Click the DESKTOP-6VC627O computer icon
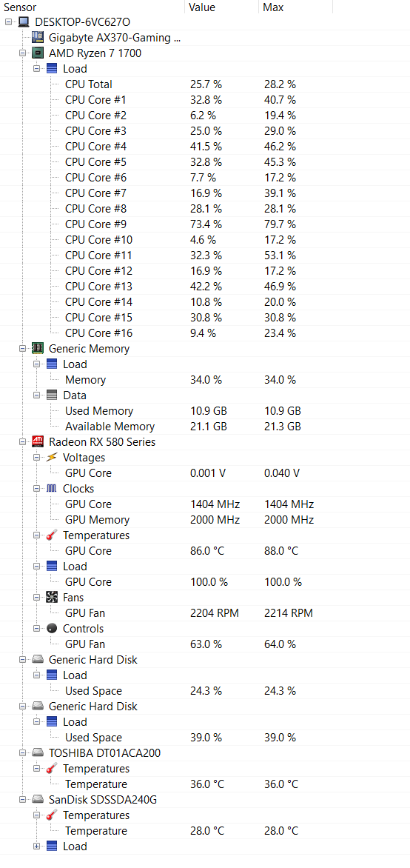 (23, 22)
